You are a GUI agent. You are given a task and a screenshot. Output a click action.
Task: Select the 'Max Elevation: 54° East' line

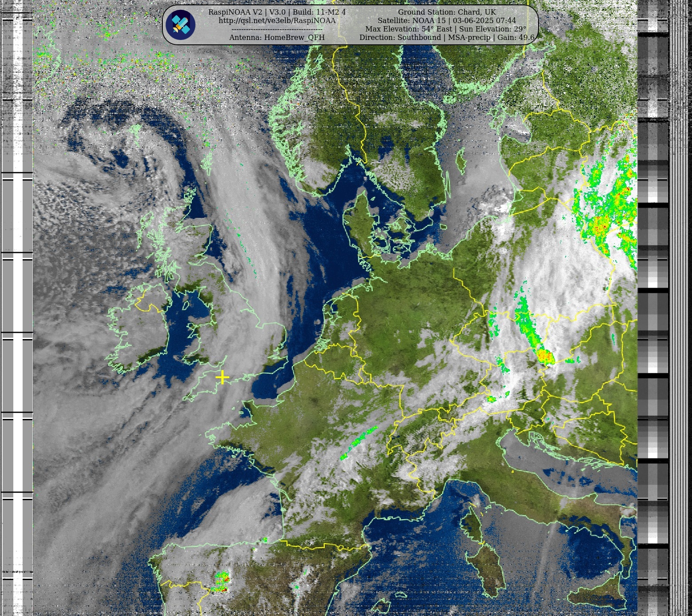click(446, 29)
